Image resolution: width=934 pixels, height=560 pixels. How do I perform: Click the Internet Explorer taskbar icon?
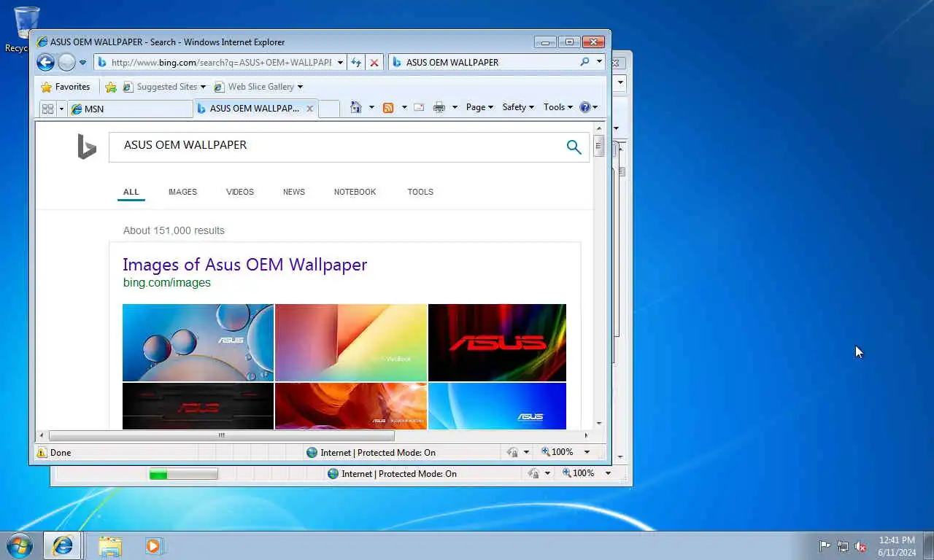[x=63, y=545]
